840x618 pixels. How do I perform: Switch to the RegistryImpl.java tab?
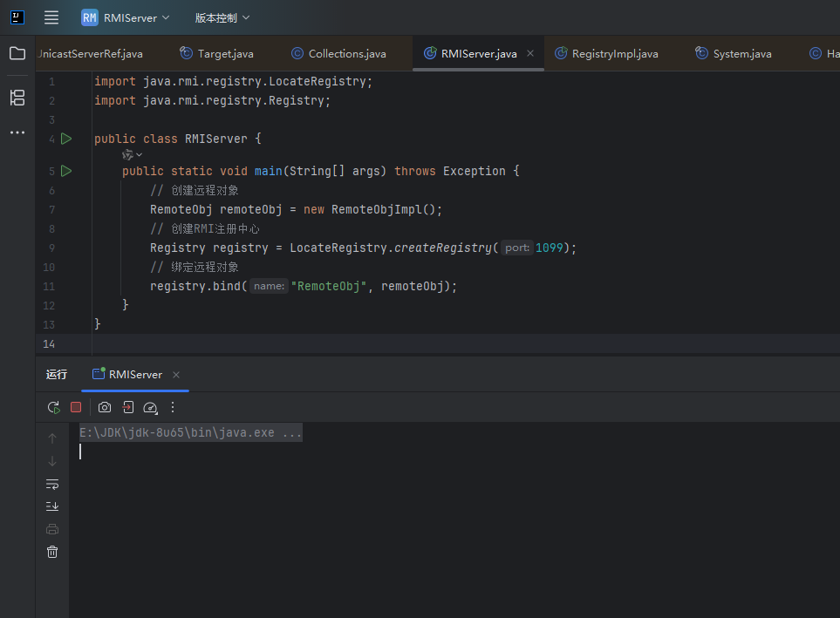click(614, 54)
